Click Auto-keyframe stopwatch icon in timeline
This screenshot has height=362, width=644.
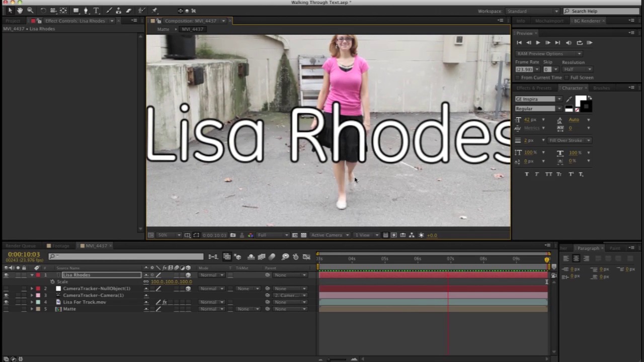(296, 257)
